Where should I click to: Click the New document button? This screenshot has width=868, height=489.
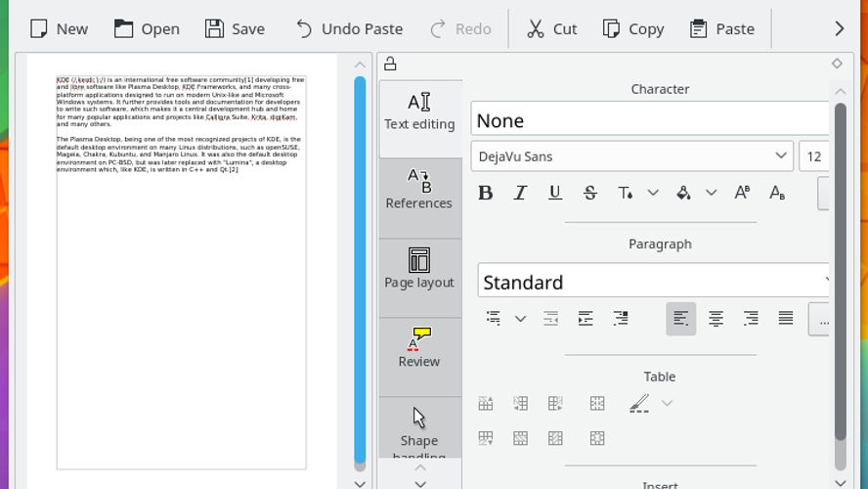58,28
